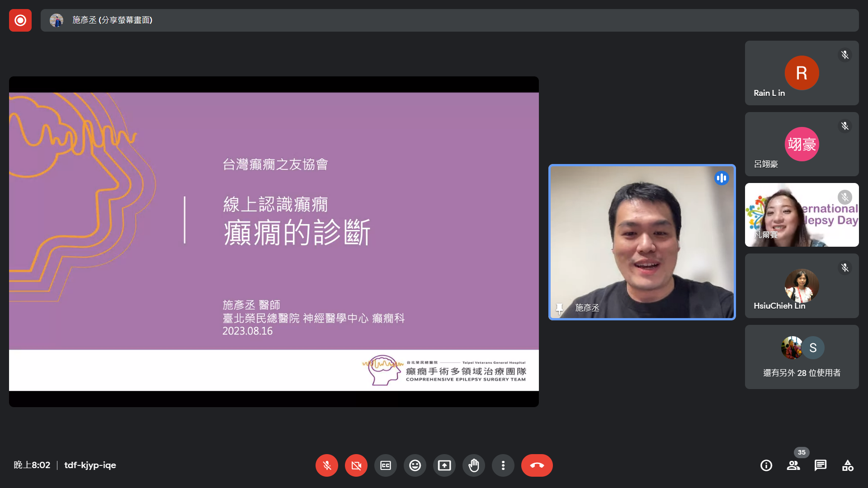This screenshot has width=868, height=488.
Task: Click the S avatar in overflow tile
Action: [x=813, y=348]
